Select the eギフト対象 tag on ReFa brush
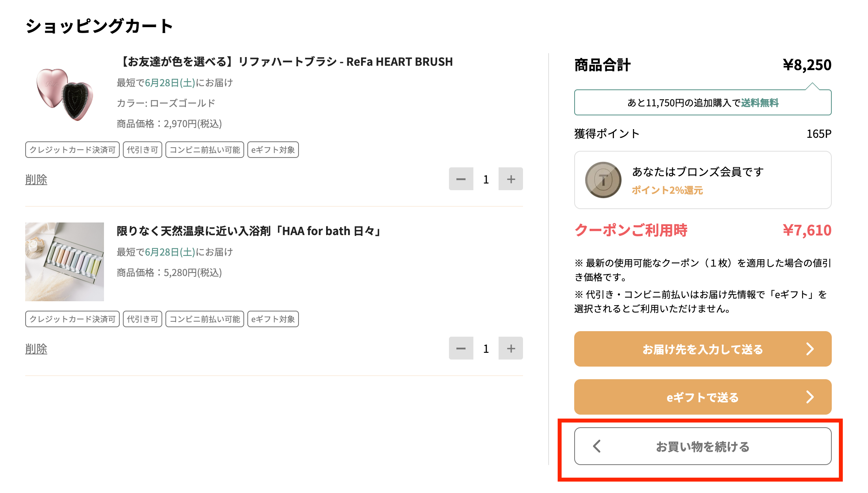868x493 pixels. tap(273, 150)
